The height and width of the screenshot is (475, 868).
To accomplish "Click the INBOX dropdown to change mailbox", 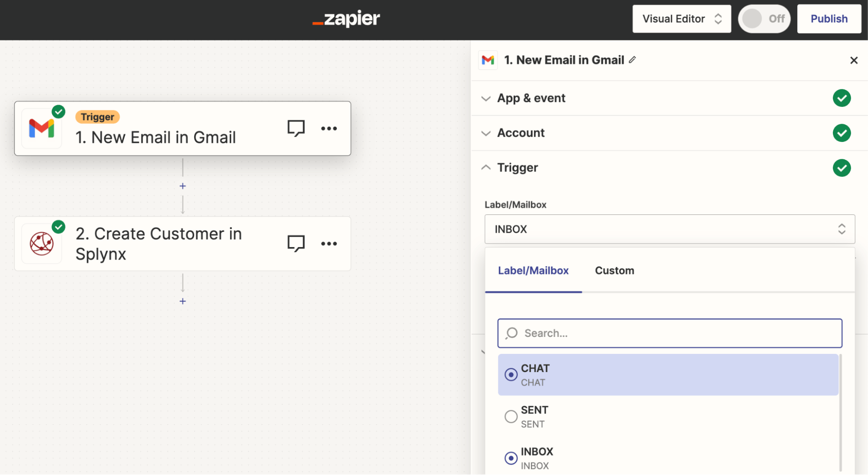I will (669, 229).
